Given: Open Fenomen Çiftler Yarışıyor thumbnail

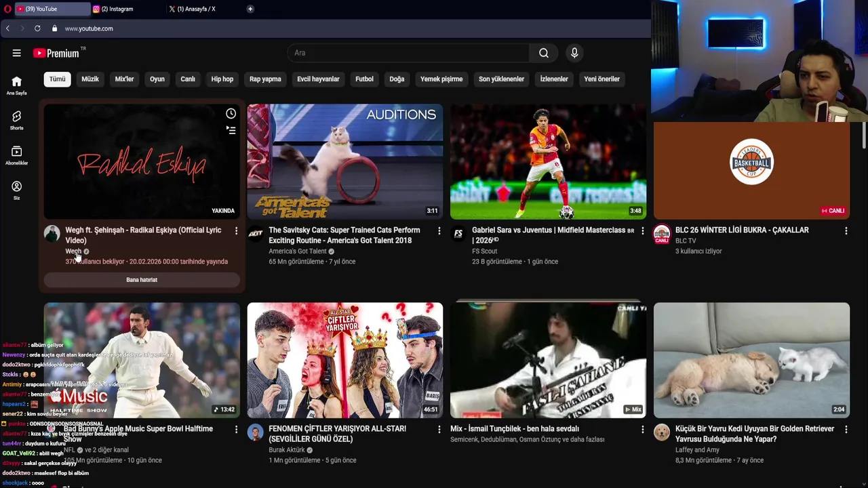Looking at the screenshot, I should [345, 360].
